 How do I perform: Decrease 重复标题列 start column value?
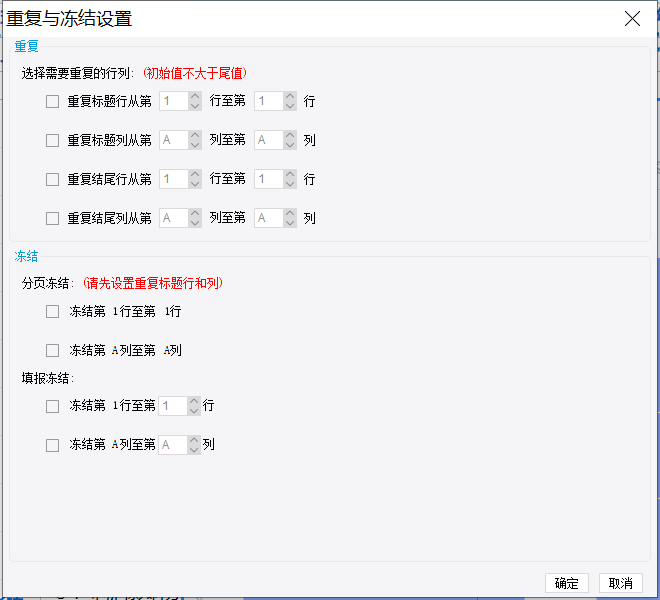(x=195, y=145)
